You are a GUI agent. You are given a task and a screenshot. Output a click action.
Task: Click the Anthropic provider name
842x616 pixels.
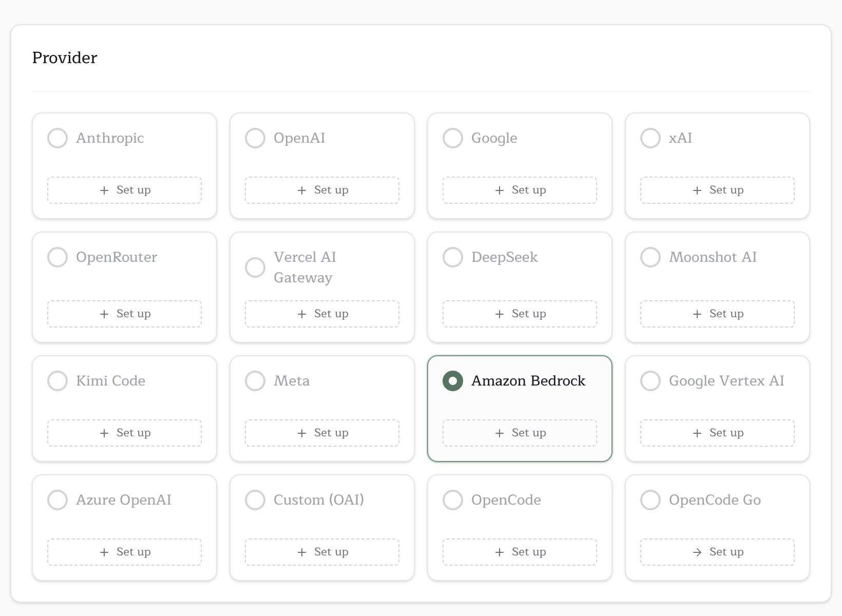click(110, 138)
